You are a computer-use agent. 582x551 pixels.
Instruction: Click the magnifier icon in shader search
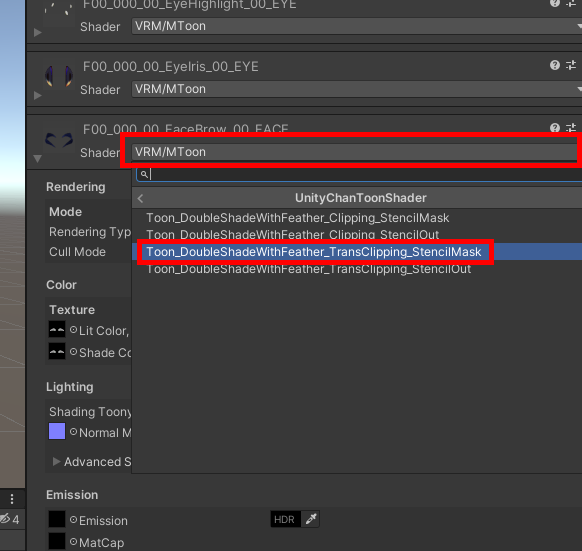pyautogui.click(x=144, y=174)
